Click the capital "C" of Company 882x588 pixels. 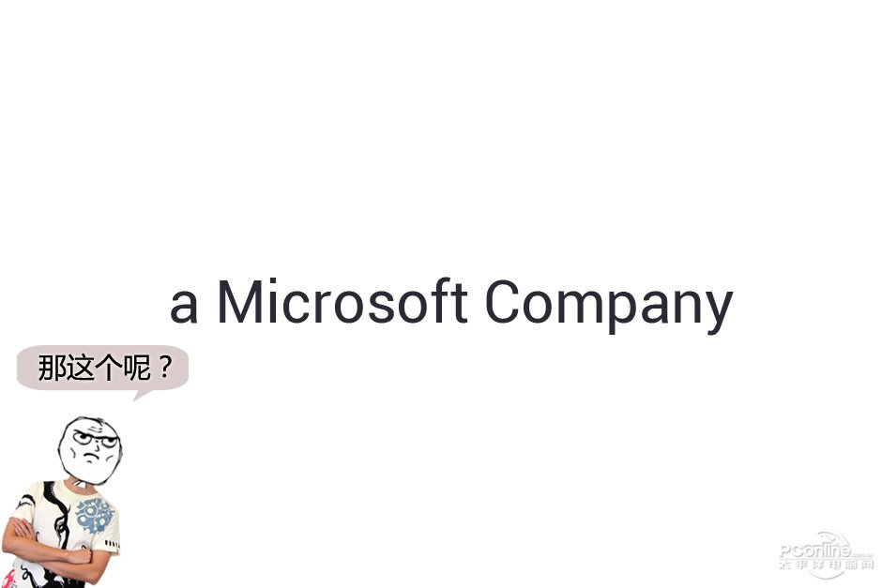[x=504, y=302]
